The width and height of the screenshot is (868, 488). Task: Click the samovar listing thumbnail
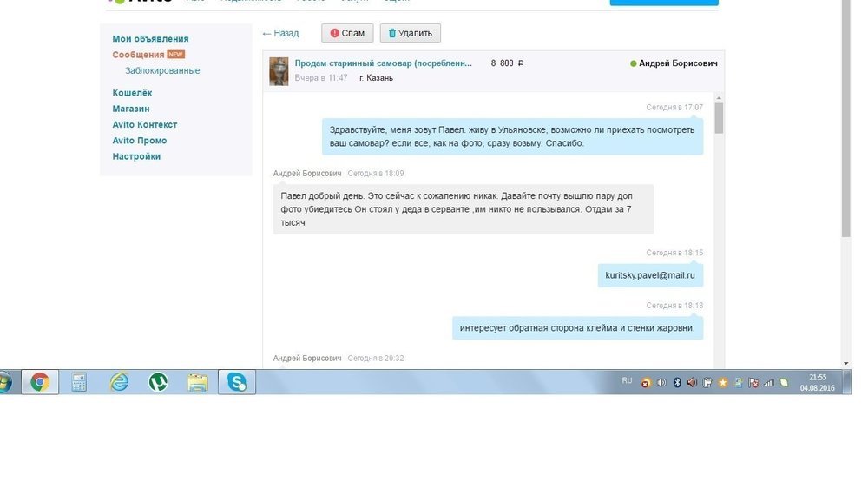tap(279, 70)
